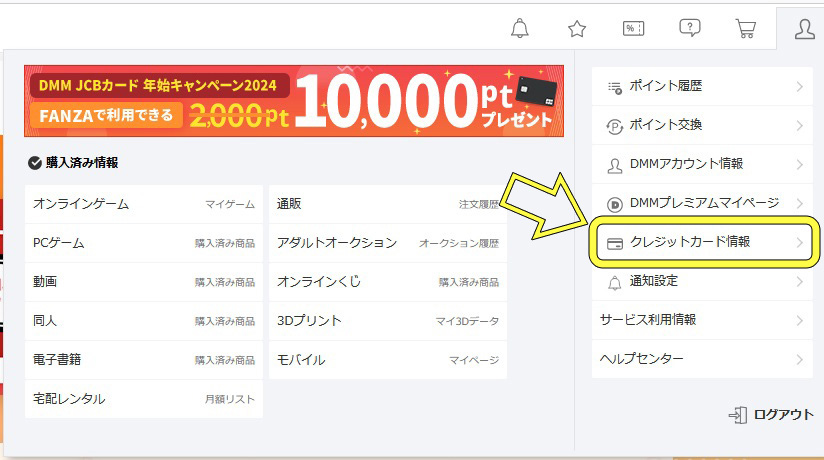Expand DMMアカウント情報 chevron arrow
Screen dimensions: 824x460
pyautogui.click(x=799, y=165)
